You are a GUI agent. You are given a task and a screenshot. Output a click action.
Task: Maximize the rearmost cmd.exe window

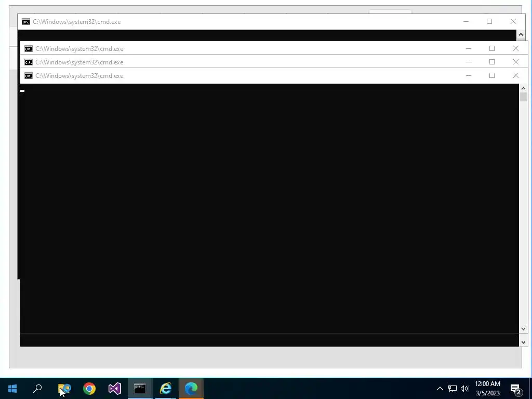click(489, 21)
